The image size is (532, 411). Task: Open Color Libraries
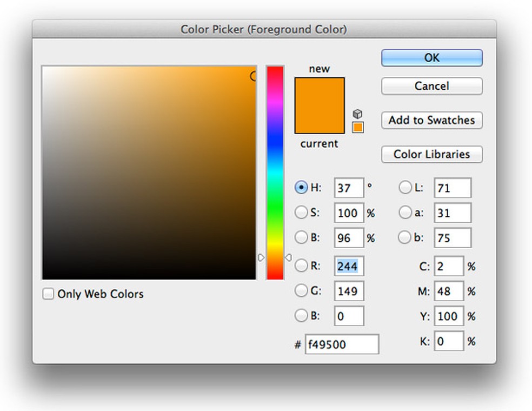pyautogui.click(x=431, y=154)
